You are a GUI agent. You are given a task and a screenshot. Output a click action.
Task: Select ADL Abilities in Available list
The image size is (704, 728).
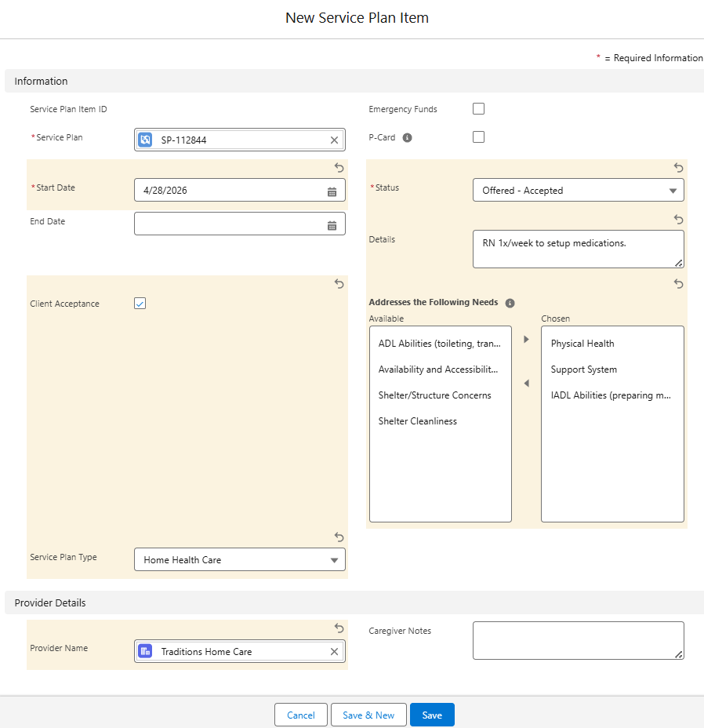pyautogui.click(x=440, y=344)
